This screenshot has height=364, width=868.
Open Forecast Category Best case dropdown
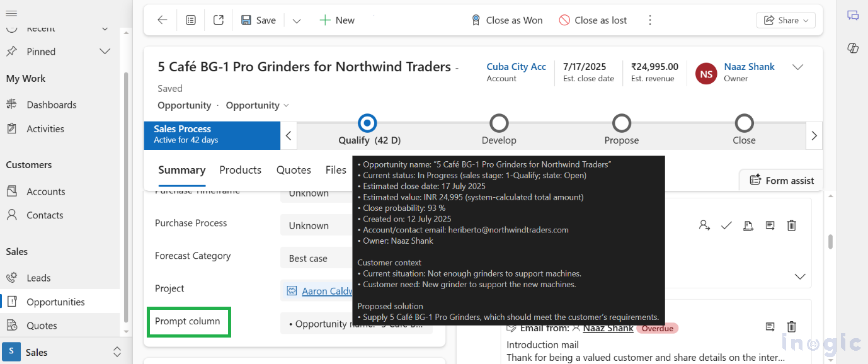316,258
